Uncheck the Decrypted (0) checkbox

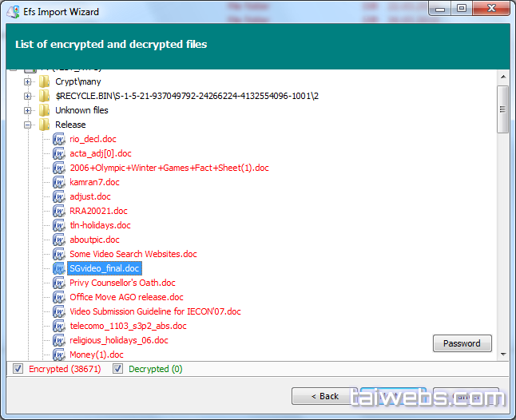118,369
